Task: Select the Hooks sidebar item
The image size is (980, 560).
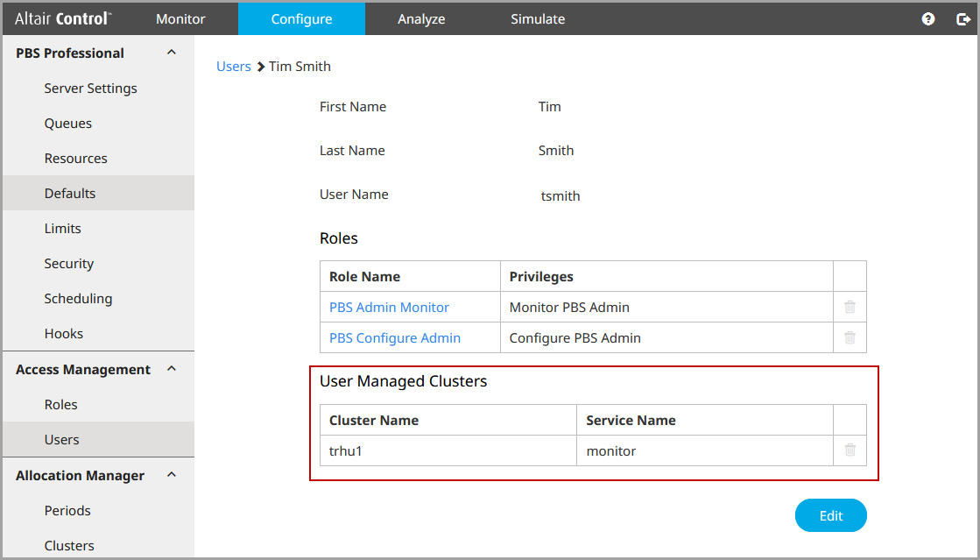Action: pyautogui.click(x=64, y=334)
